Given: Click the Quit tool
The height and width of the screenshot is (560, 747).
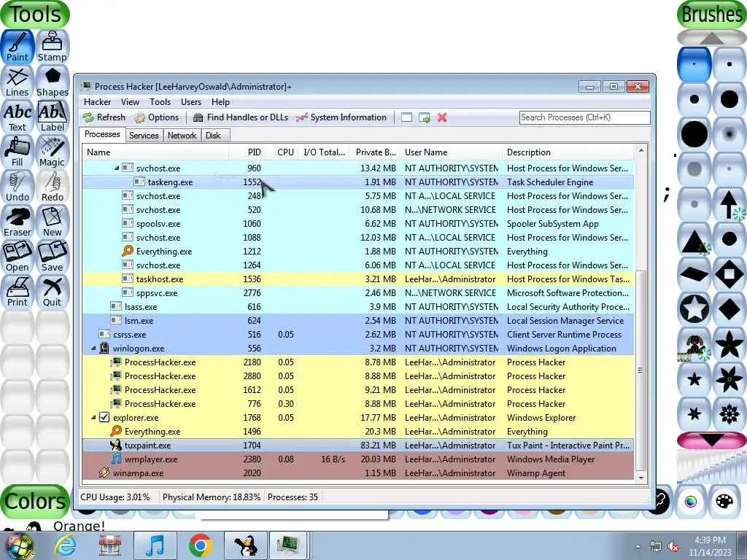Looking at the screenshot, I should pos(53,292).
